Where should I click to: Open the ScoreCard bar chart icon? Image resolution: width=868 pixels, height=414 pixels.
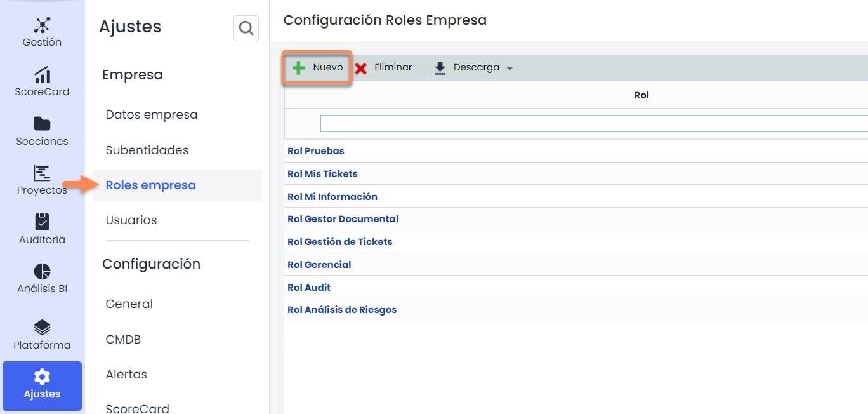(42, 75)
